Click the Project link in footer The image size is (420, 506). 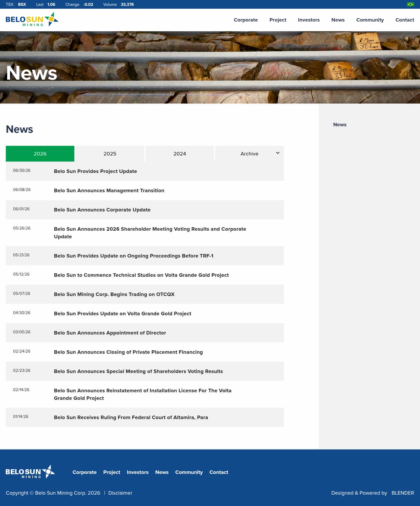click(112, 472)
